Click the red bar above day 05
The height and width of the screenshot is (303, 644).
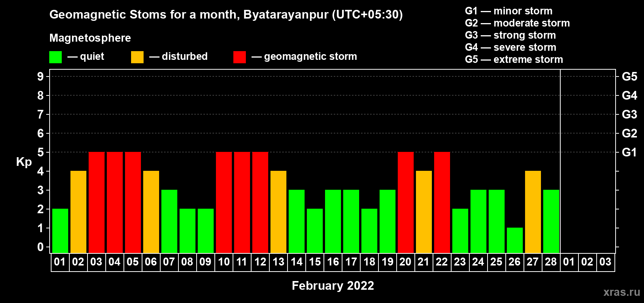tap(133, 202)
